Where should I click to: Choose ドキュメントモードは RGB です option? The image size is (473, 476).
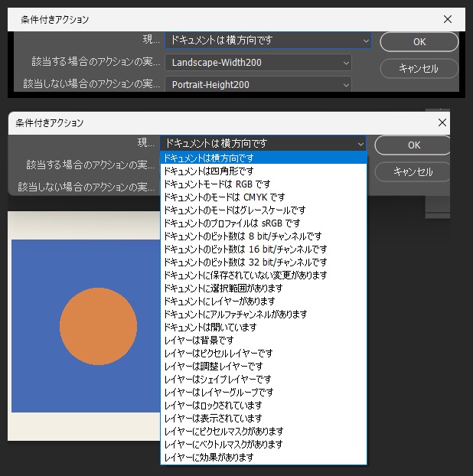pyautogui.click(x=263, y=184)
